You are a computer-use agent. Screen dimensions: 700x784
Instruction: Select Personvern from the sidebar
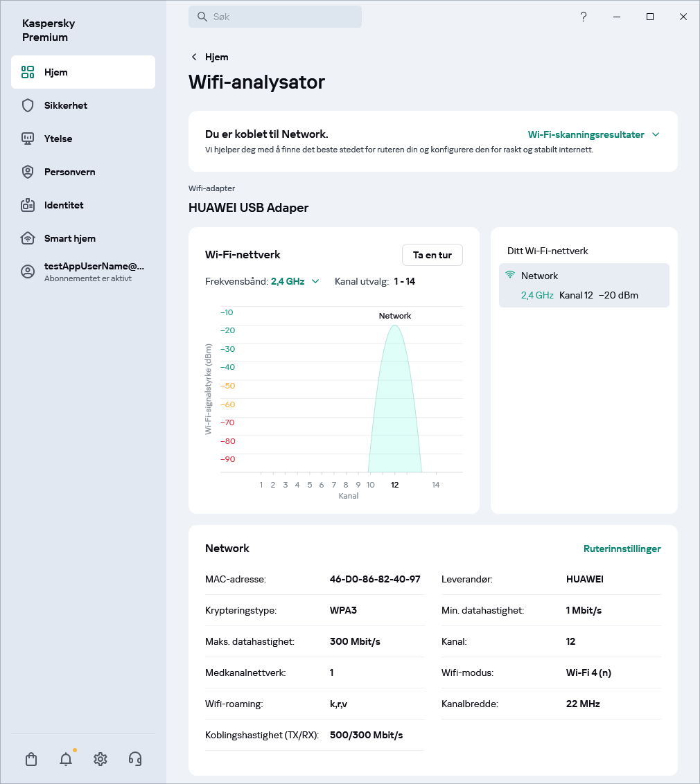click(69, 172)
